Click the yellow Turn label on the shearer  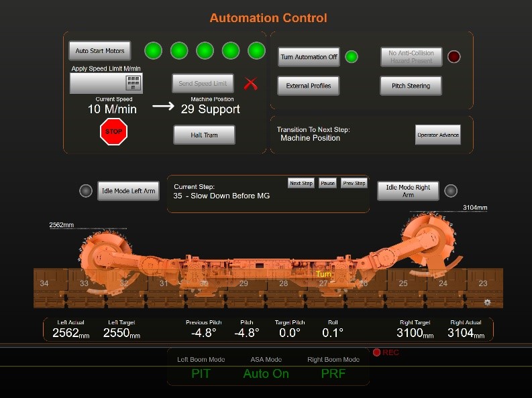(x=323, y=273)
